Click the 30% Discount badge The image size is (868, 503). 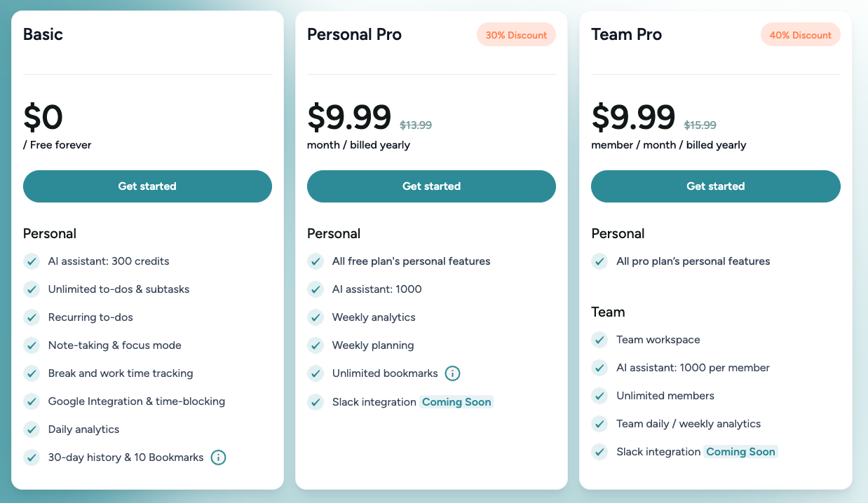coord(516,35)
